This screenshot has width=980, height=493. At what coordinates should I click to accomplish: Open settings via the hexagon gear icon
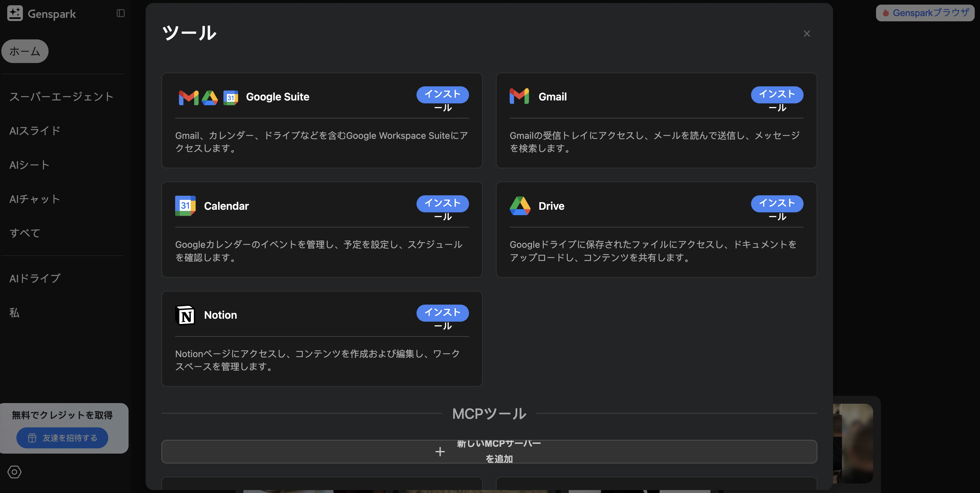14,472
